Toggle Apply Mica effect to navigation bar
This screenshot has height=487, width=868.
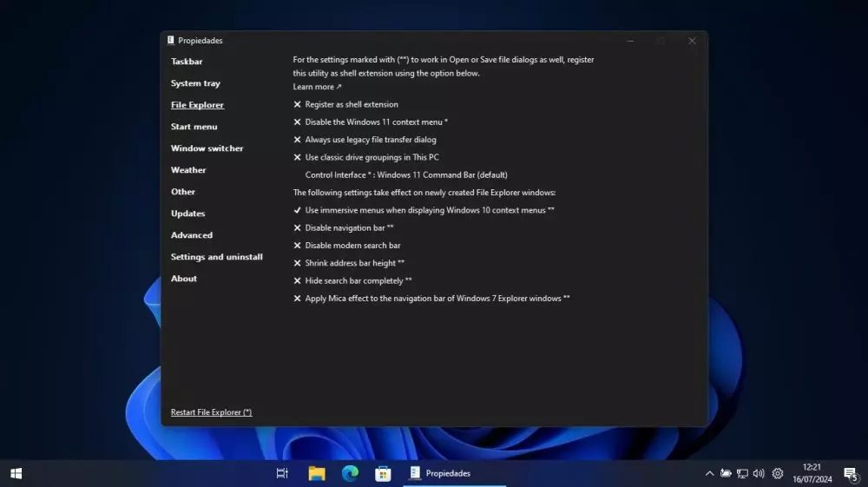click(x=431, y=299)
